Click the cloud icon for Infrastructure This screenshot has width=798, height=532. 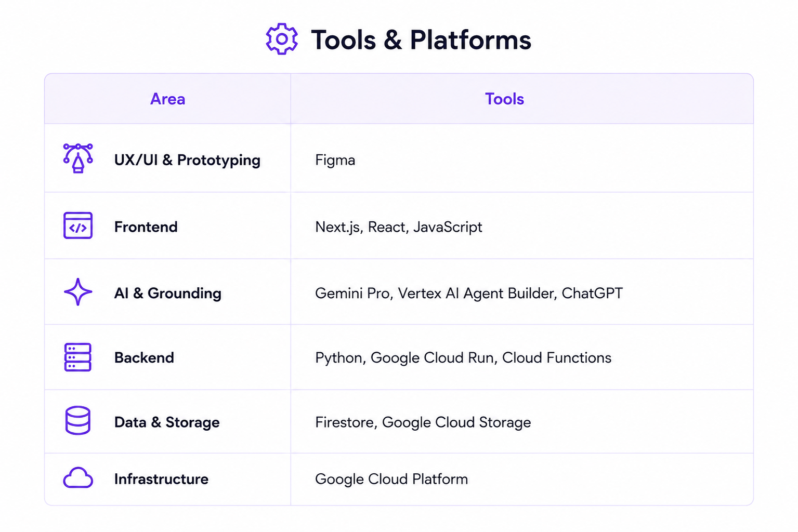(78, 478)
